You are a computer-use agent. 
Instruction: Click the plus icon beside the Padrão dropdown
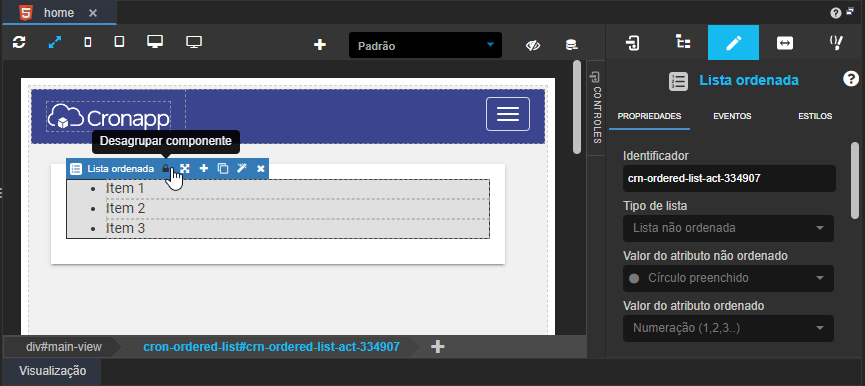tap(320, 45)
